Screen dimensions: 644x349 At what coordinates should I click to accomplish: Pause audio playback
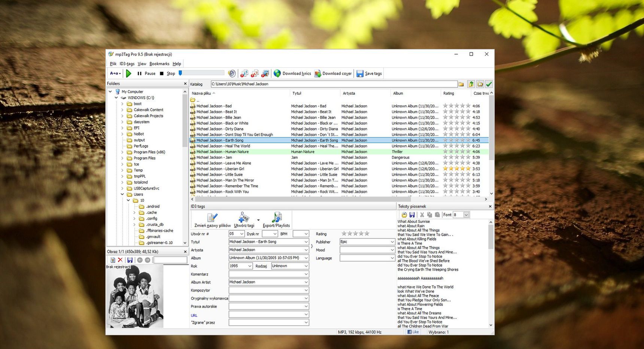(146, 73)
